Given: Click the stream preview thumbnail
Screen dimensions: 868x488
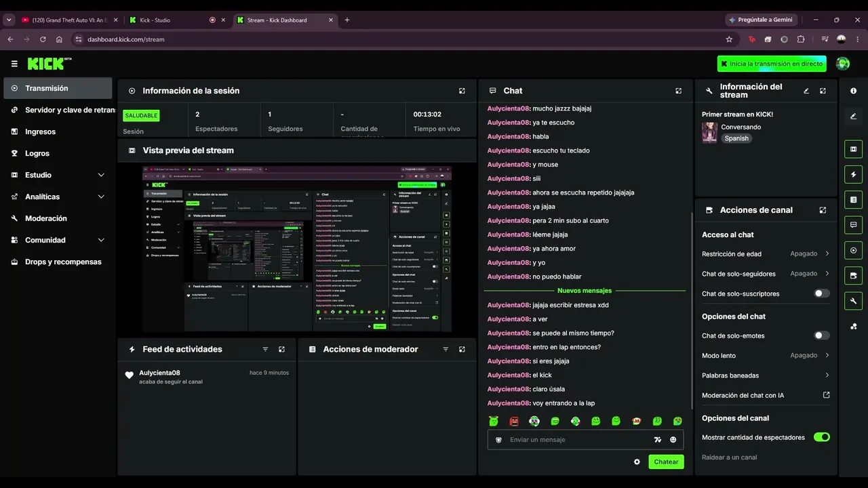Looking at the screenshot, I should pos(297,249).
